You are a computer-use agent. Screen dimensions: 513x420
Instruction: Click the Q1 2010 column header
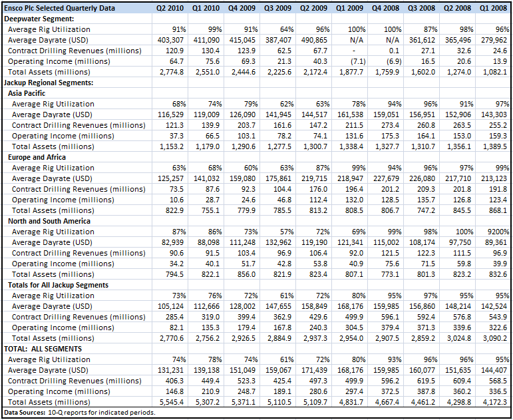[206, 8]
